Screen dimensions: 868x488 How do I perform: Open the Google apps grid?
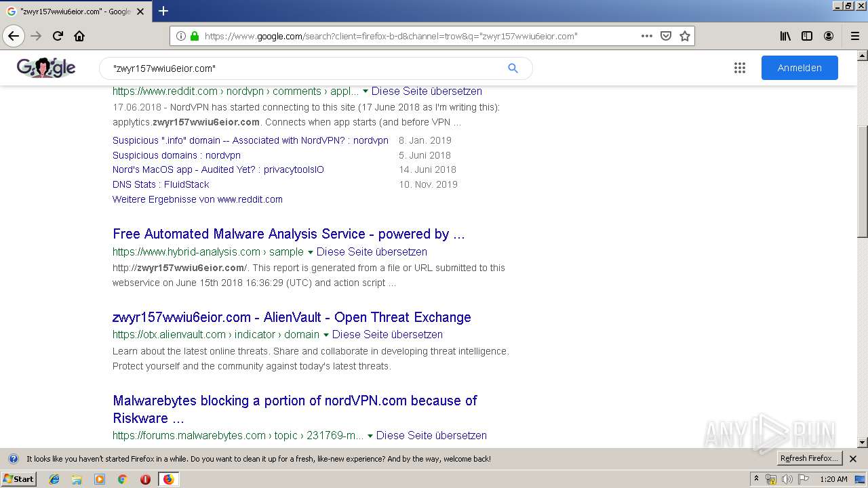tap(740, 68)
